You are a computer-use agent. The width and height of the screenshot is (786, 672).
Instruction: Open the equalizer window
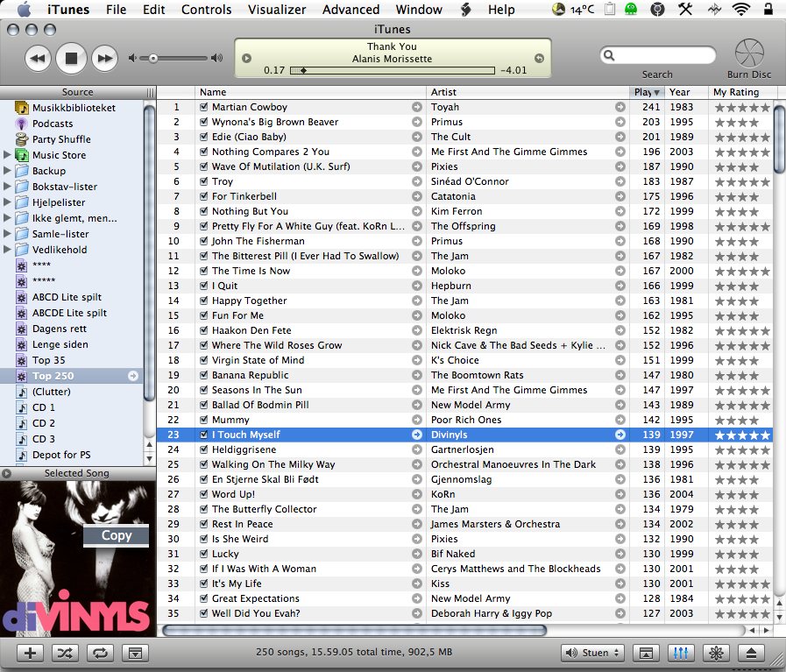681,653
